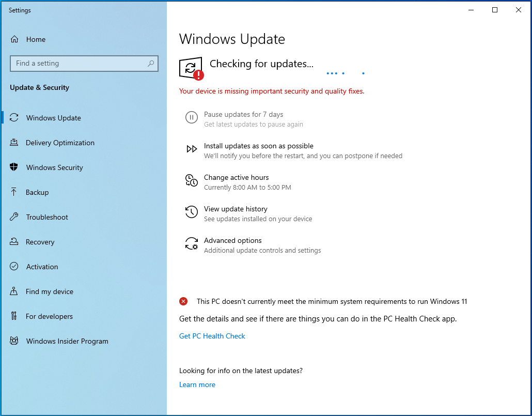
Task: Go to Windows Security page
Action: (x=84, y=167)
